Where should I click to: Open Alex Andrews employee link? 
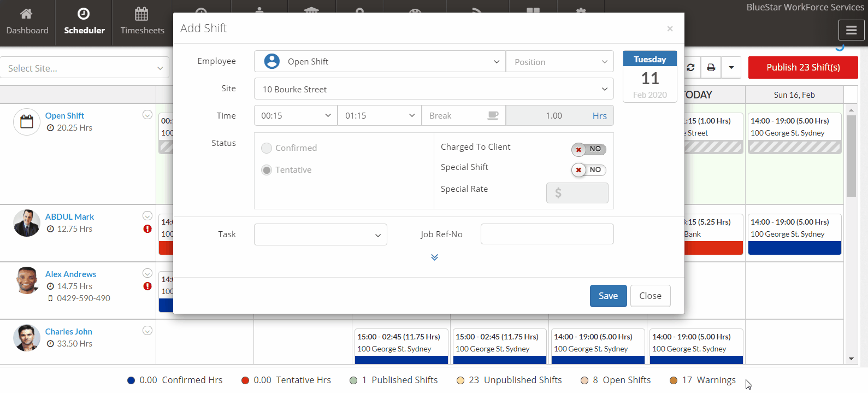click(x=70, y=274)
